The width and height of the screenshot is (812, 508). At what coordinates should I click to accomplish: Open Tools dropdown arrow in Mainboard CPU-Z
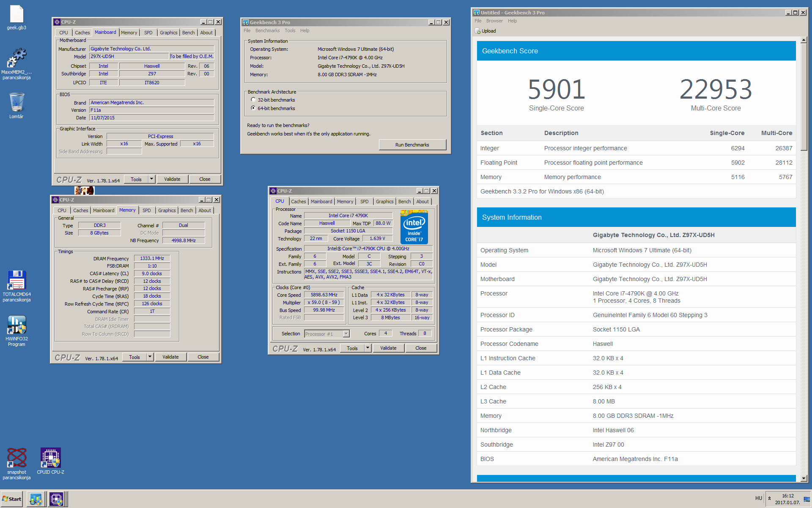151,179
